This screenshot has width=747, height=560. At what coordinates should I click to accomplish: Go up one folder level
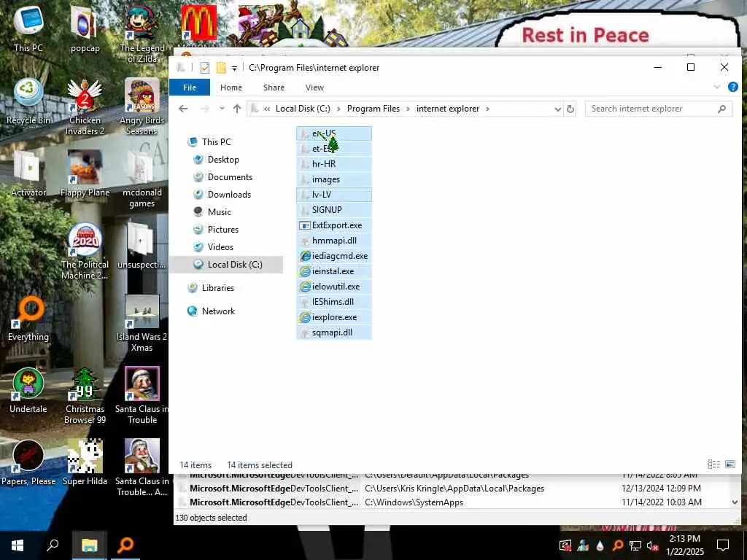(x=237, y=109)
